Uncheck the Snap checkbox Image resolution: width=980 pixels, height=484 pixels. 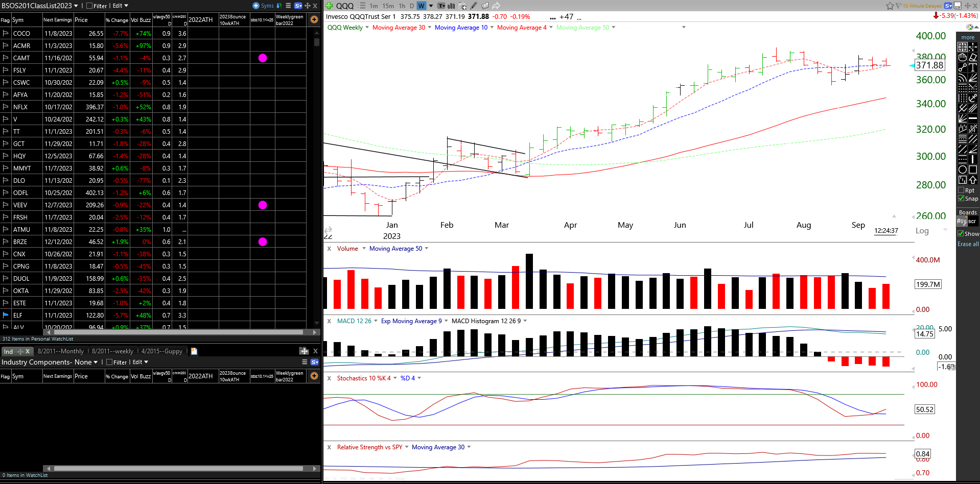tap(961, 199)
